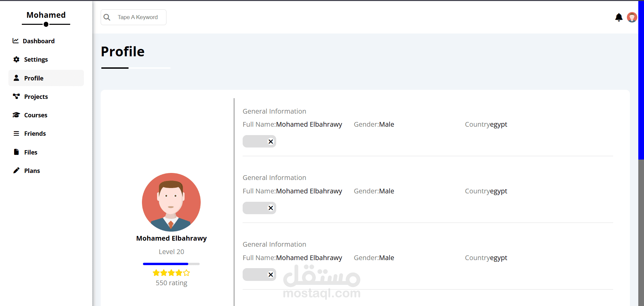Click the '550 rating' text

pos(171,283)
